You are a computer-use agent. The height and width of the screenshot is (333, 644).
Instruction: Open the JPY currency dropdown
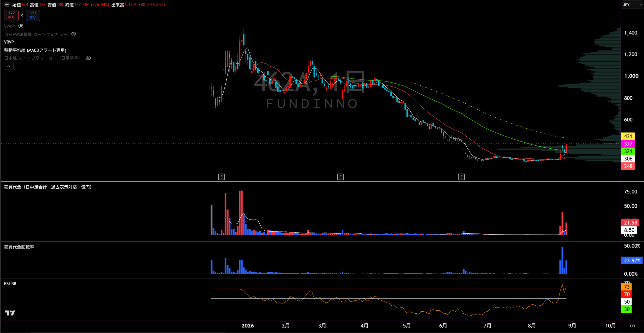coord(632,5)
